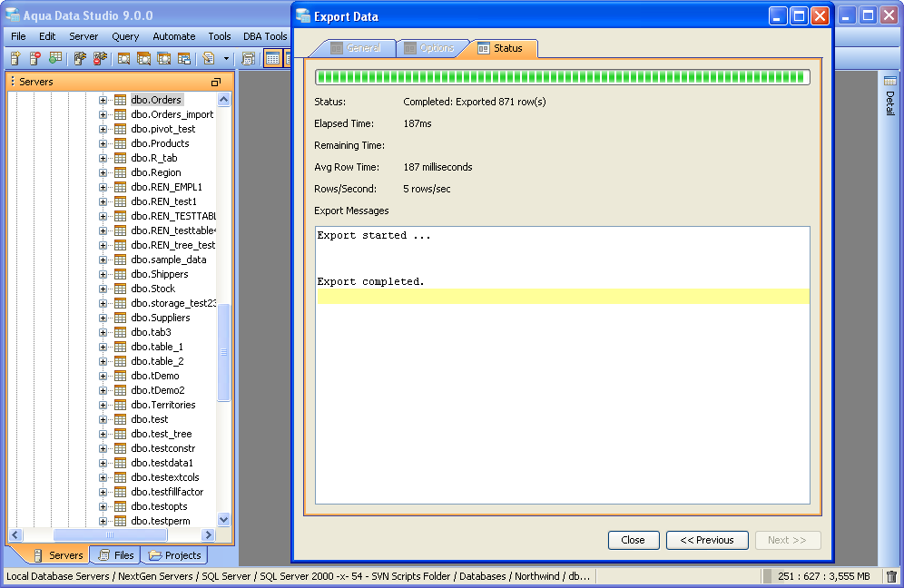
Task: Open the Edit menu
Action: click(47, 36)
